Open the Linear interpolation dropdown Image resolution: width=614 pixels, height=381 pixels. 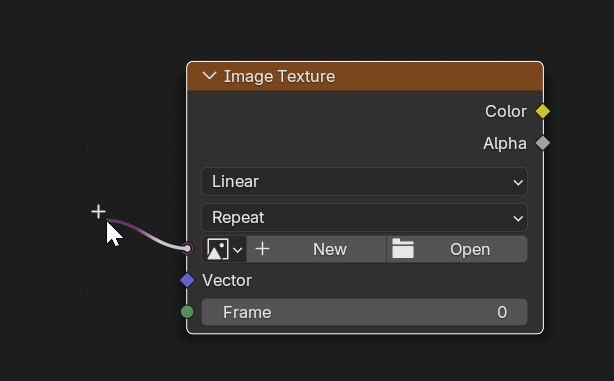click(364, 181)
